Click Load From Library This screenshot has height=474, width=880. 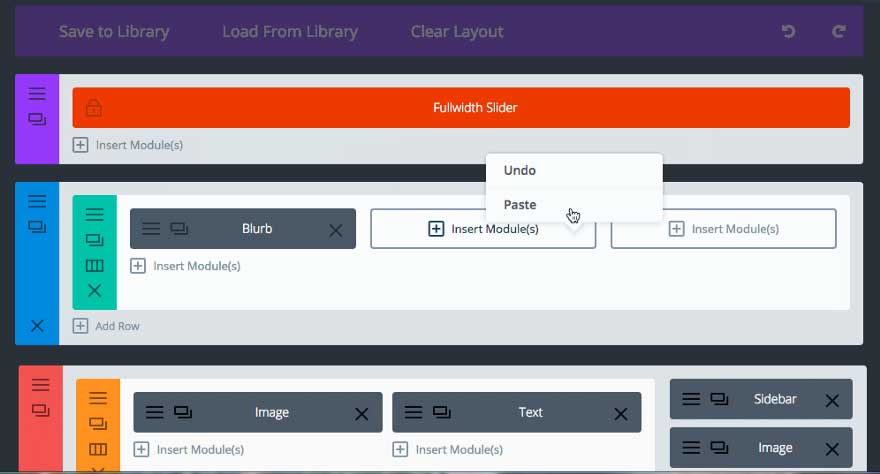289,31
